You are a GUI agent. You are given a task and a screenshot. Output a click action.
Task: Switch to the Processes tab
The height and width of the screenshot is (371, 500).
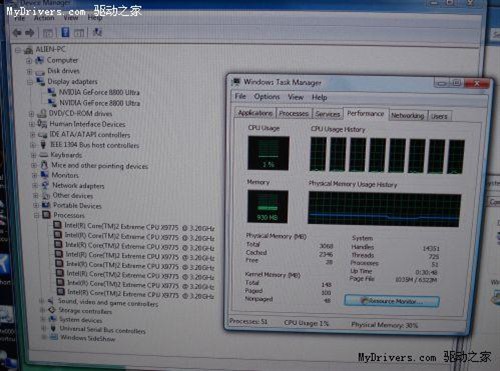294,114
